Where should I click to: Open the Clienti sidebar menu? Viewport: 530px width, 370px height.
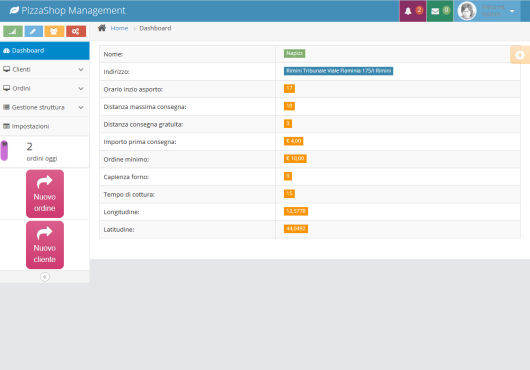(45, 69)
